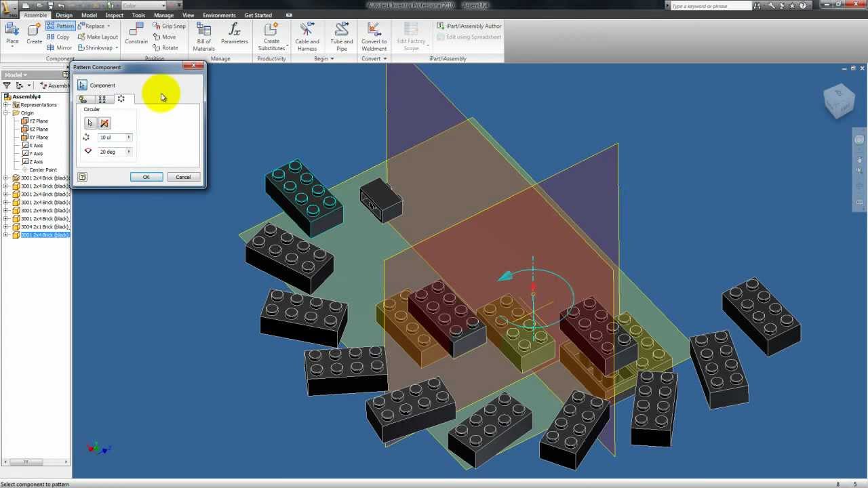The image size is (868, 488).
Task: Open the Inspect ribbon tab
Action: coord(114,15)
